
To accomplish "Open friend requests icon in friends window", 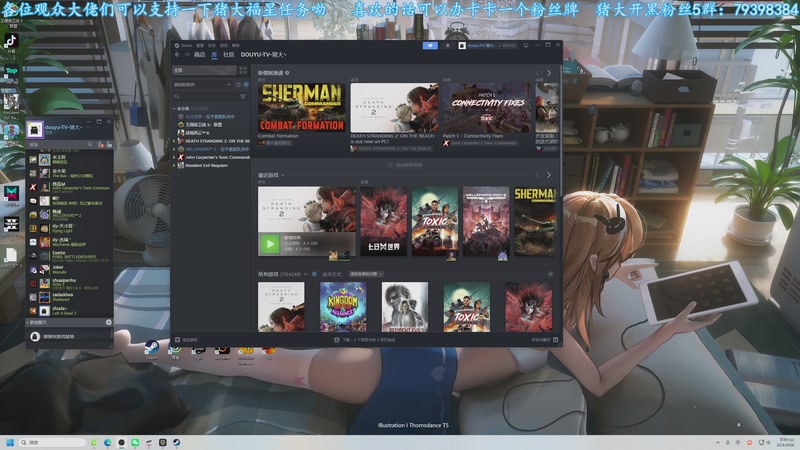I will [101, 145].
